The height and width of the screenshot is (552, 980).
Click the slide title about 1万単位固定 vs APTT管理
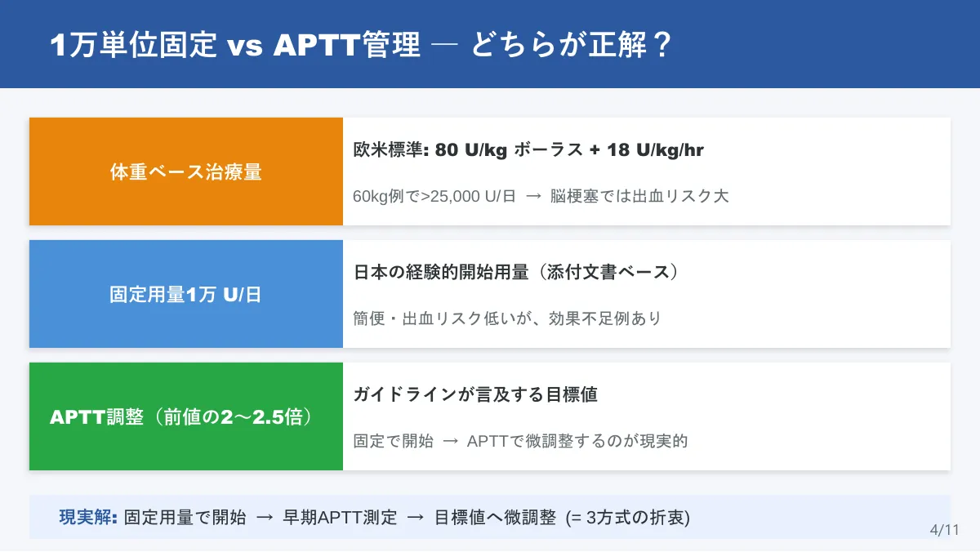click(x=360, y=45)
